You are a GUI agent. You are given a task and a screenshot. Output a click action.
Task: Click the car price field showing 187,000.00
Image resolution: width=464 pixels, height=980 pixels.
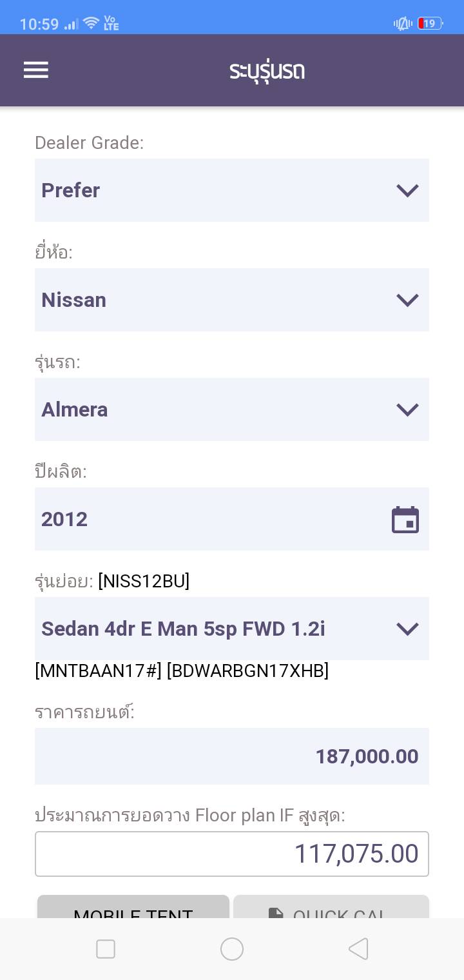click(x=232, y=756)
